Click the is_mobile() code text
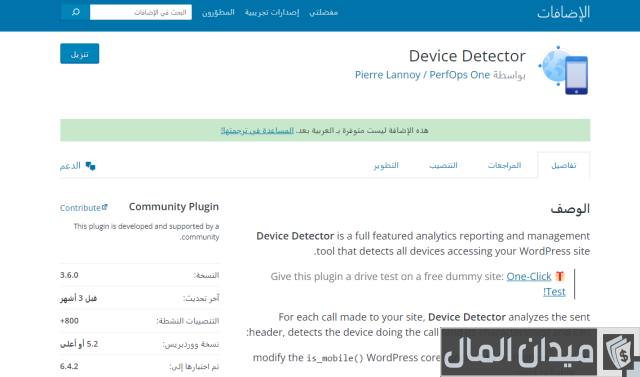 click(x=335, y=358)
